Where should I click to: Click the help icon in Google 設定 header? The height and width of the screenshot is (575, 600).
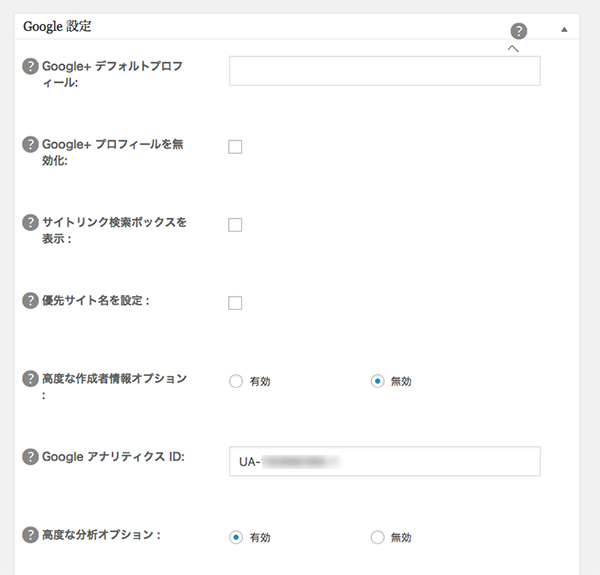[518, 30]
